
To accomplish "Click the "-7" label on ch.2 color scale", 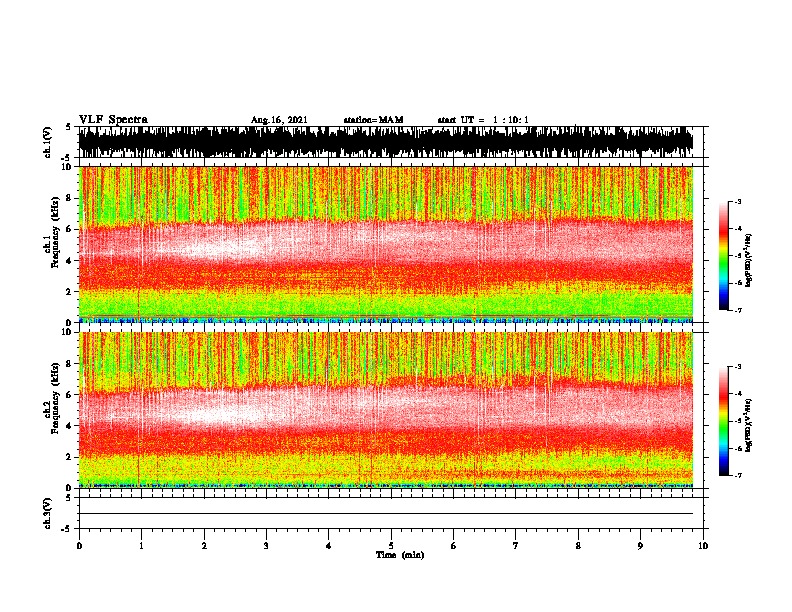I will coord(737,475).
